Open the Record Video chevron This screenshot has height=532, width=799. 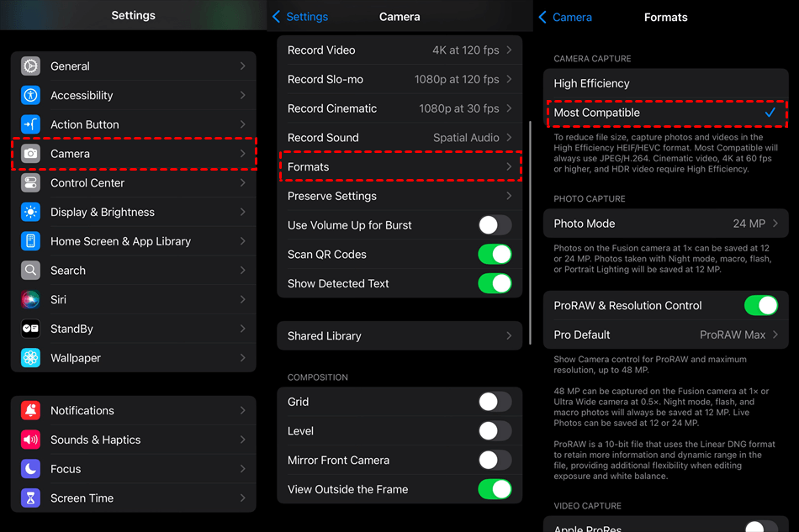[x=509, y=50]
